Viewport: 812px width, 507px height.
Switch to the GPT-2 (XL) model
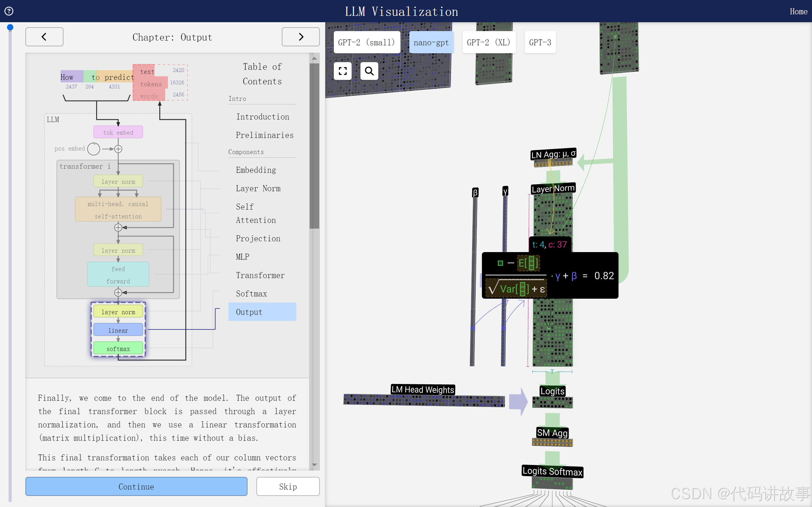pyautogui.click(x=489, y=42)
